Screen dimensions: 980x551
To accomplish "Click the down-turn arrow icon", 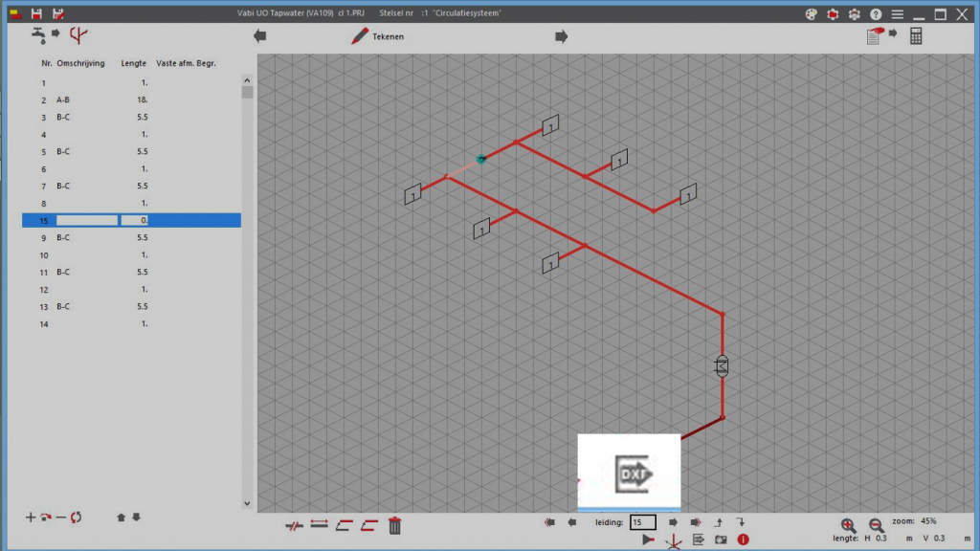I will point(741,521).
